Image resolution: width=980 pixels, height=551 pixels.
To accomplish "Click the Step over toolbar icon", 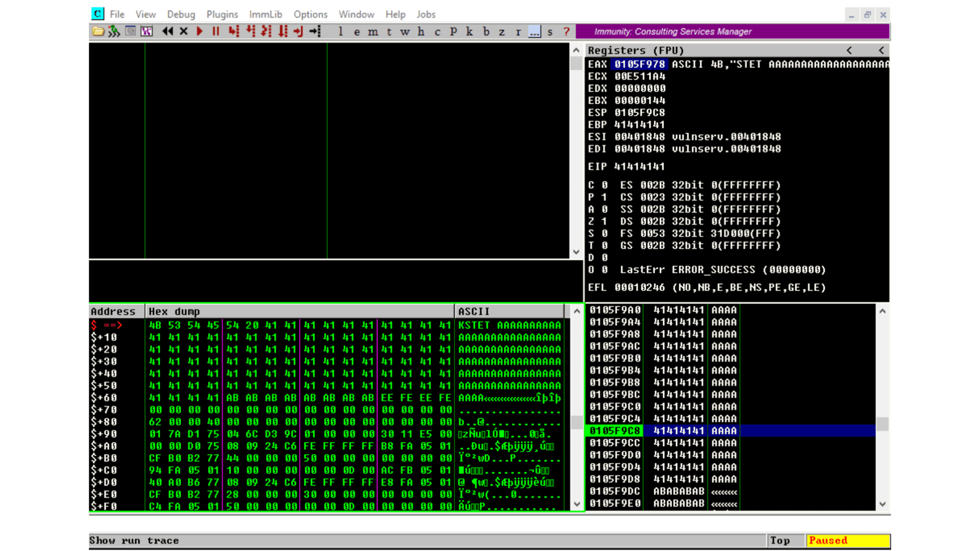I will pyautogui.click(x=250, y=32).
